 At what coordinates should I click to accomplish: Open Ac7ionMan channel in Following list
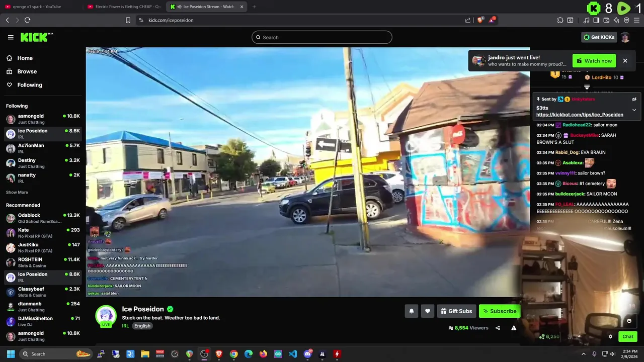pos(43,148)
